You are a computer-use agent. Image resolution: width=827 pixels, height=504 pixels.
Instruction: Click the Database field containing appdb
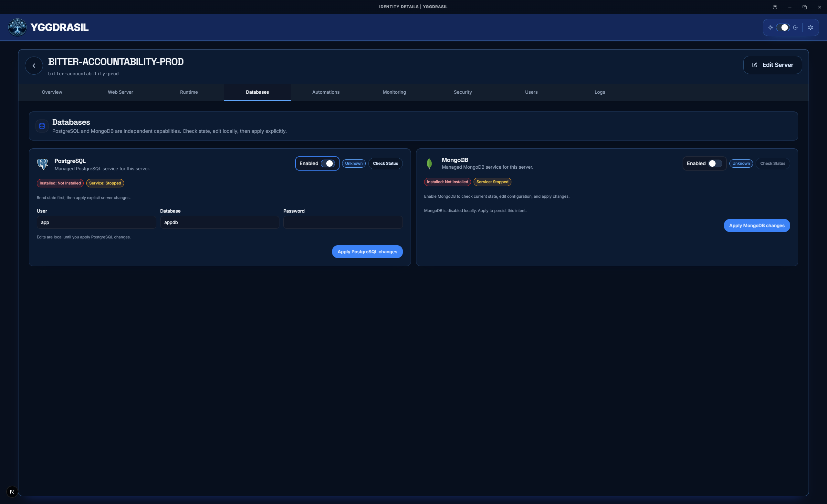(x=219, y=222)
